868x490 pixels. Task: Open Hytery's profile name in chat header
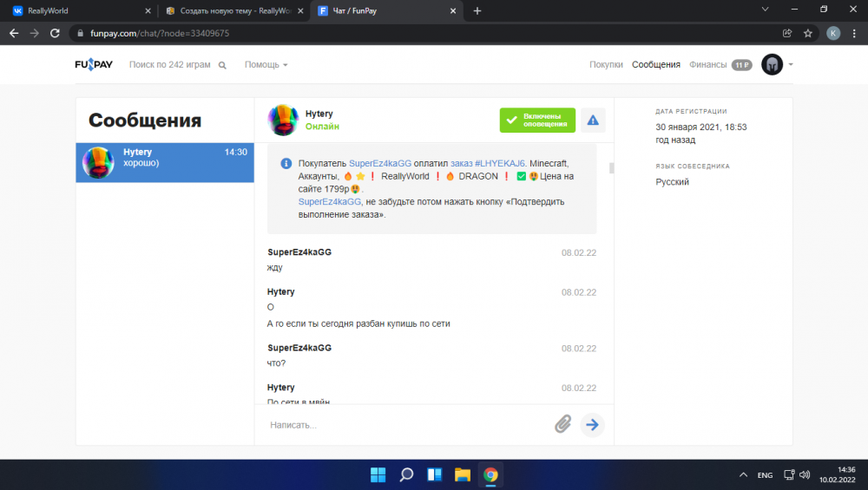(x=319, y=114)
